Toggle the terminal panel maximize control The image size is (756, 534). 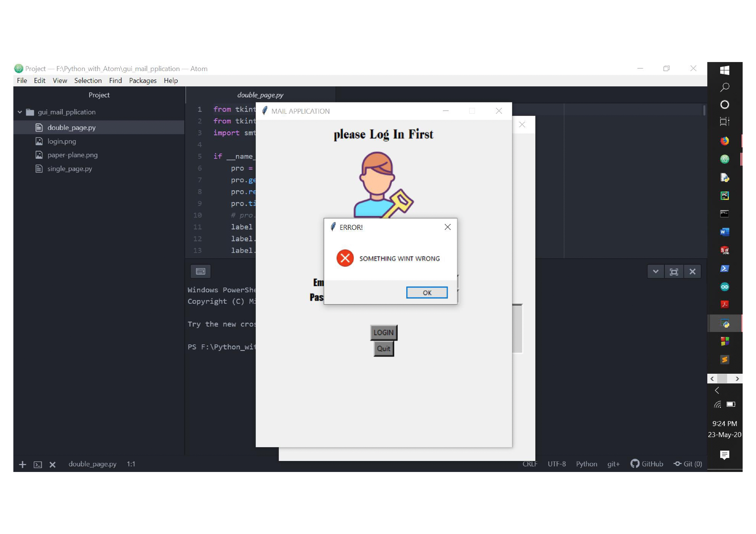(x=674, y=271)
